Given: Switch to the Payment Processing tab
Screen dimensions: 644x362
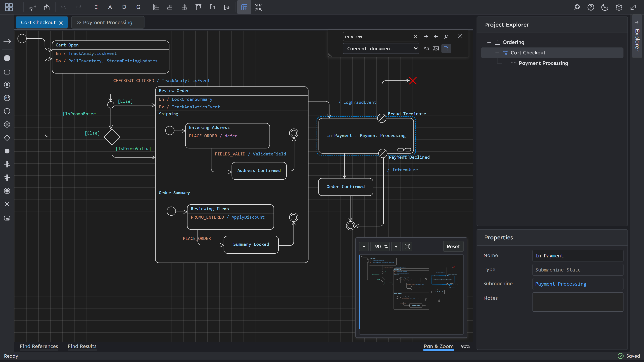Looking at the screenshot, I should [107, 23].
